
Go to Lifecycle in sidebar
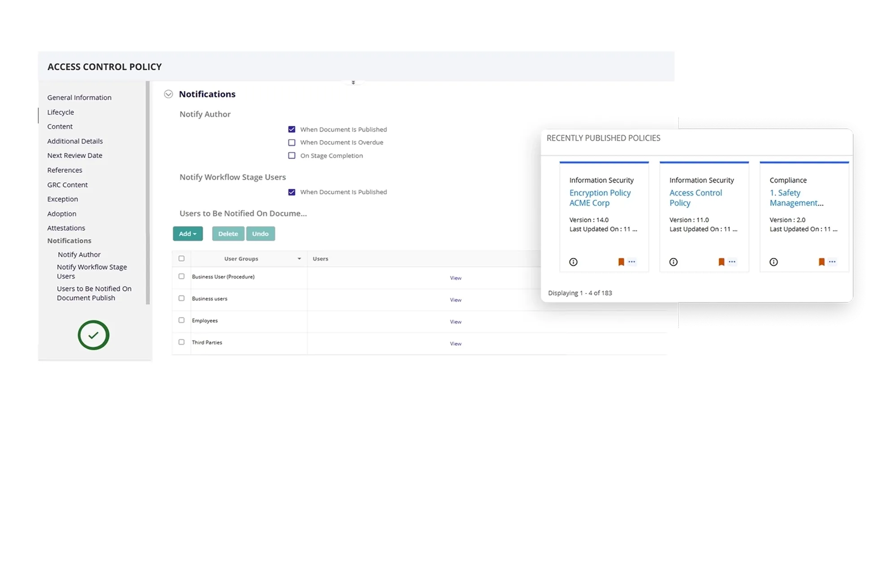[60, 112]
